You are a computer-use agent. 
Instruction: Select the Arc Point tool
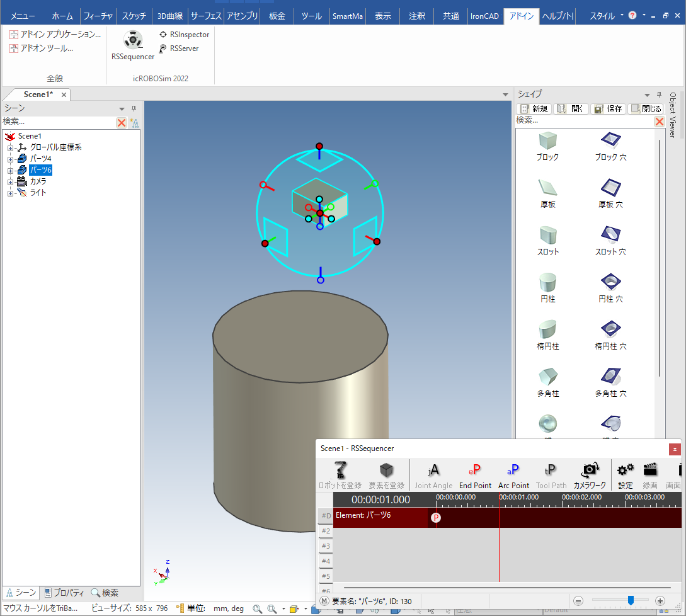[x=513, y=475]
